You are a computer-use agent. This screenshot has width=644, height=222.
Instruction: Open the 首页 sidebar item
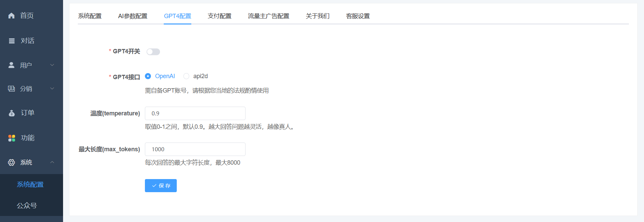(32, 15)
